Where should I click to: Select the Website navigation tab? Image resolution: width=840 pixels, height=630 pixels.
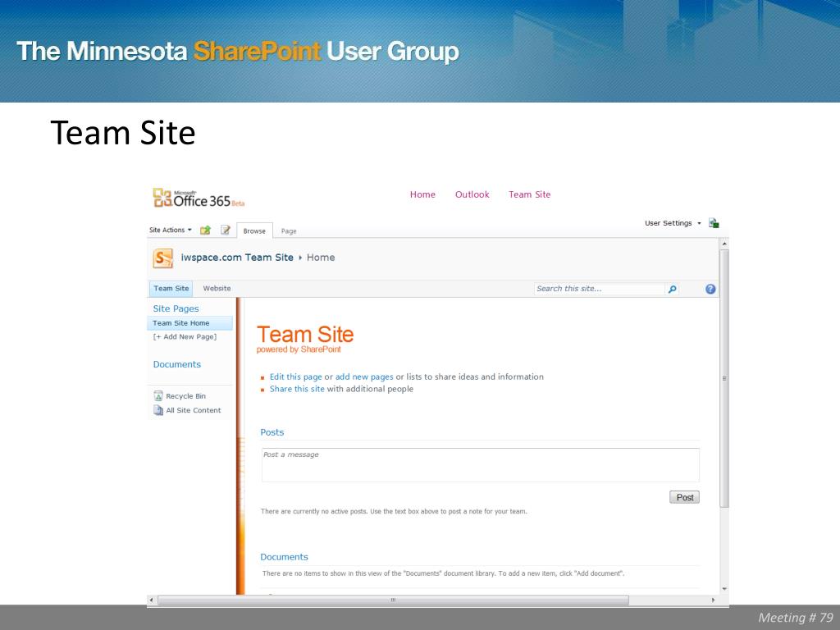(x=217, y=288)
